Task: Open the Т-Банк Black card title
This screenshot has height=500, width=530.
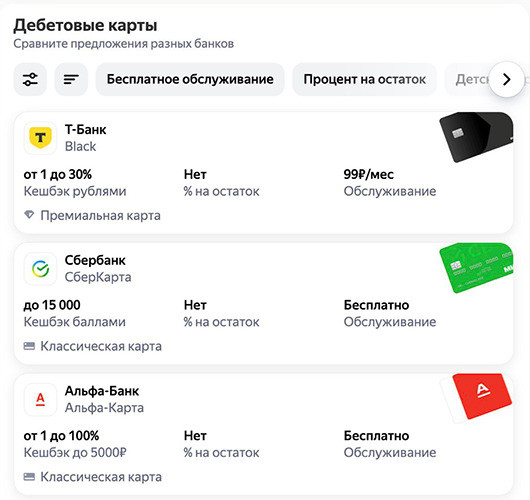Action: click(x=86, y=138)
